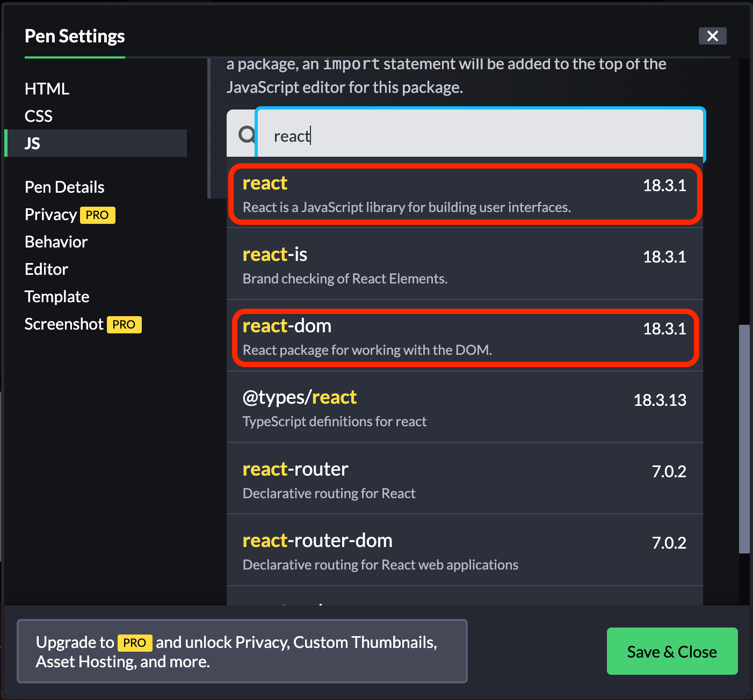
Task: Open the HTML settings tab
Action: coord(47,89)
